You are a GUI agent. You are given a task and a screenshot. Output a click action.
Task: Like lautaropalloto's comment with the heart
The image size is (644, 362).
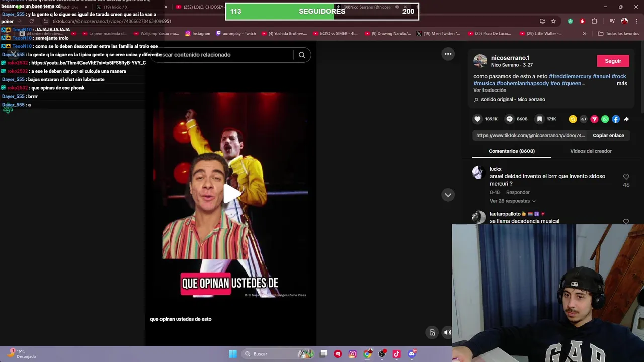click(x=626, y=222)
